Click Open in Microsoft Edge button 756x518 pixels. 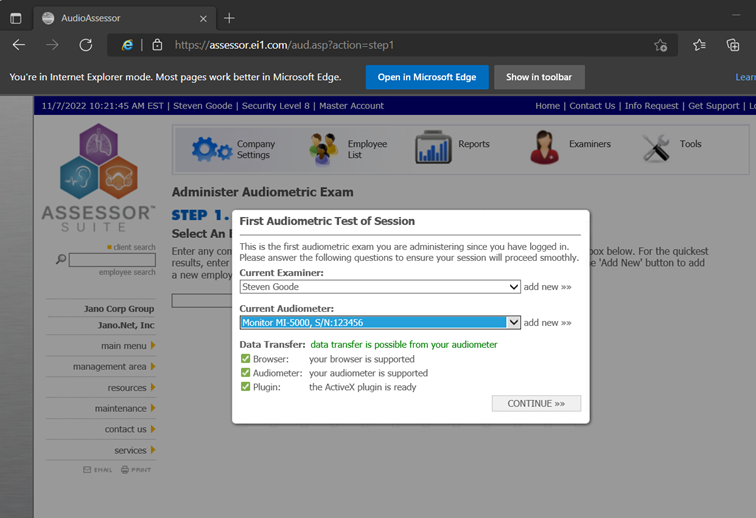[x=427, y=77]
